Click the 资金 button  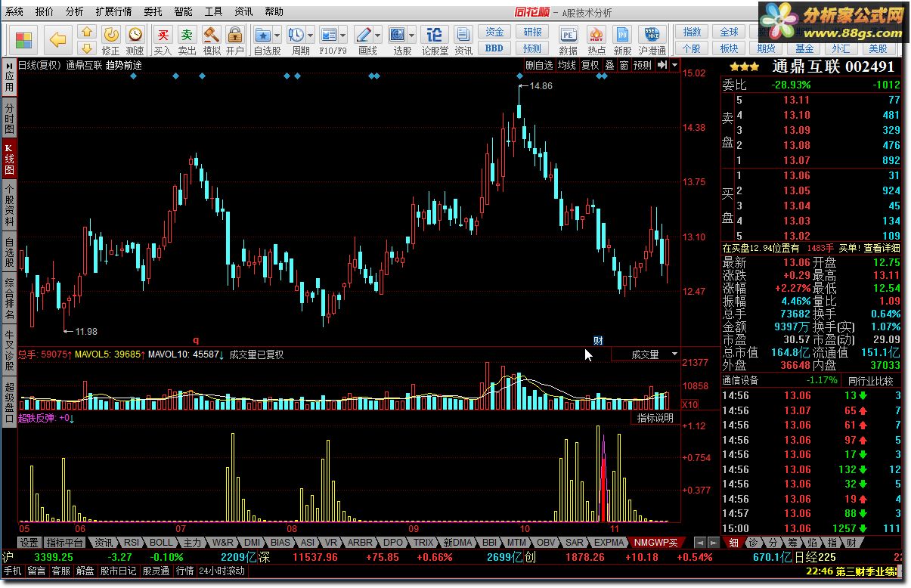click(494, 32)
